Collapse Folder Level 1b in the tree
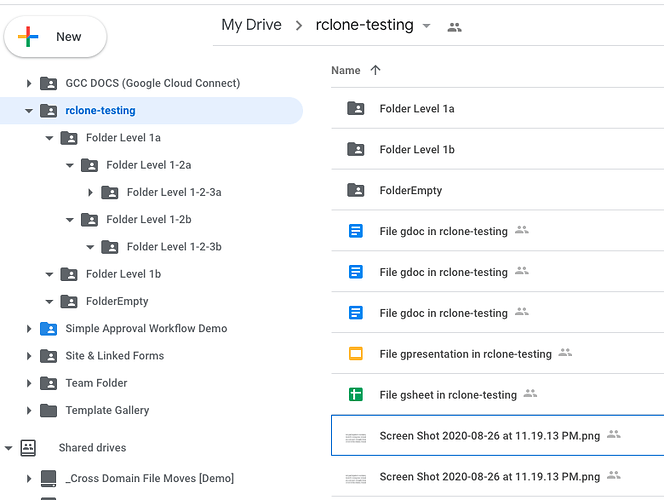 click(49, 274)
